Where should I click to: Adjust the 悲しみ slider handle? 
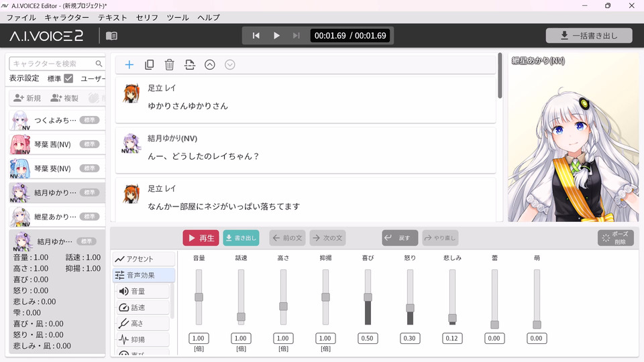[453, 318]
